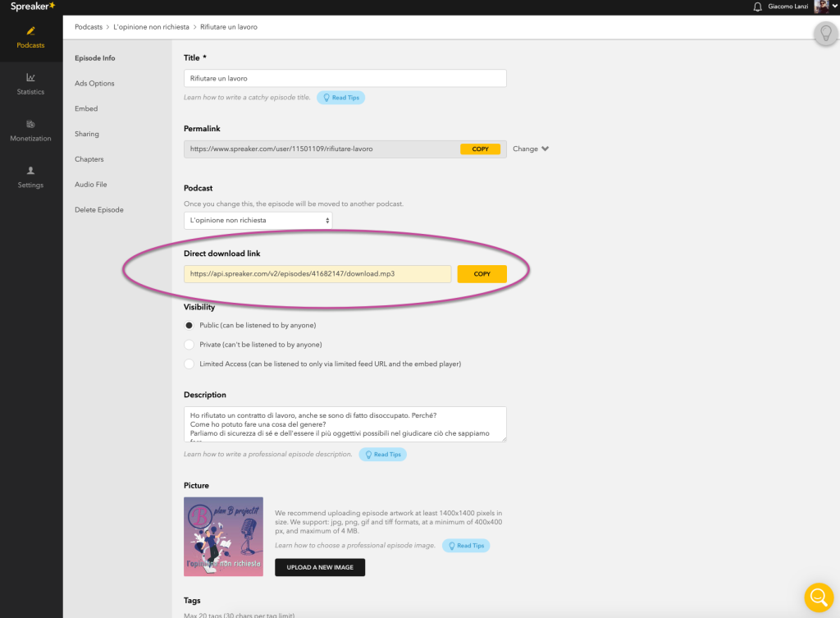Click the Monetization label in sidebar
The height and width of the screenshot is (618, 840).
(x=30, y=138)
